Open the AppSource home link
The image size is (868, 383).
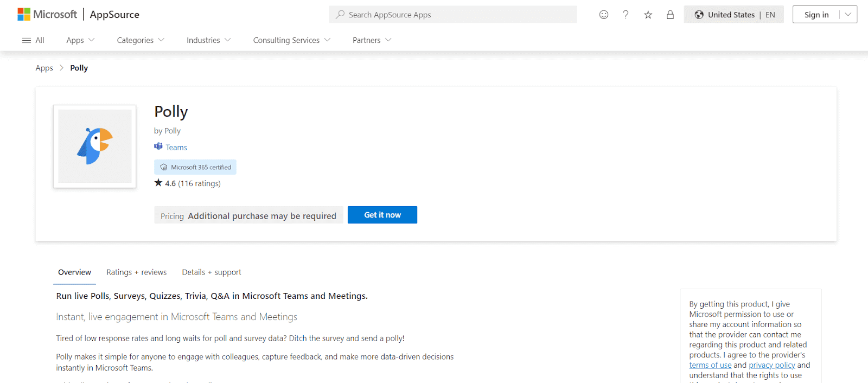114,15
